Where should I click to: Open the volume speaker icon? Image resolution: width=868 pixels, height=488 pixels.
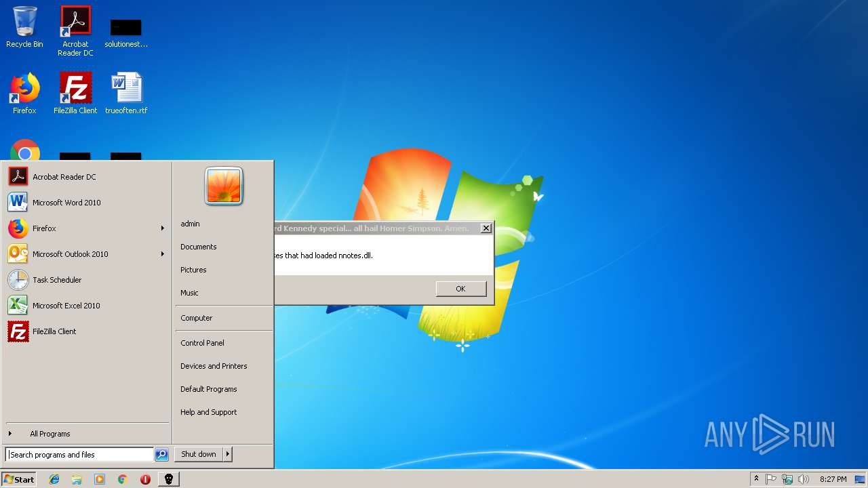pos(804,479)
